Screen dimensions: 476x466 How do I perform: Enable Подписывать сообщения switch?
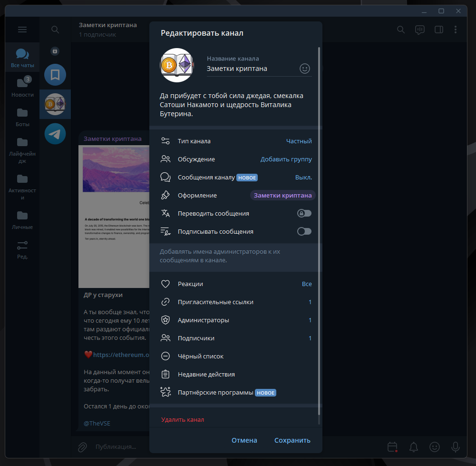pos(304,231)
